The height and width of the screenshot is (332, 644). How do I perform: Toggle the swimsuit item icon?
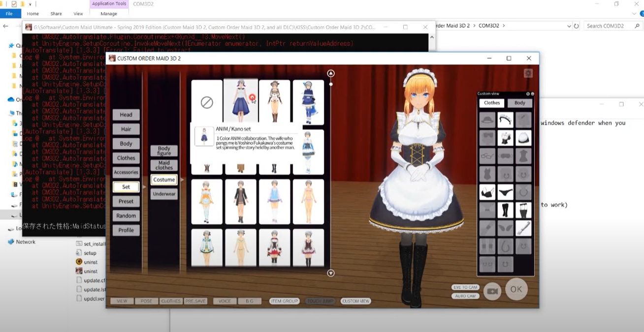click(487, 174)
